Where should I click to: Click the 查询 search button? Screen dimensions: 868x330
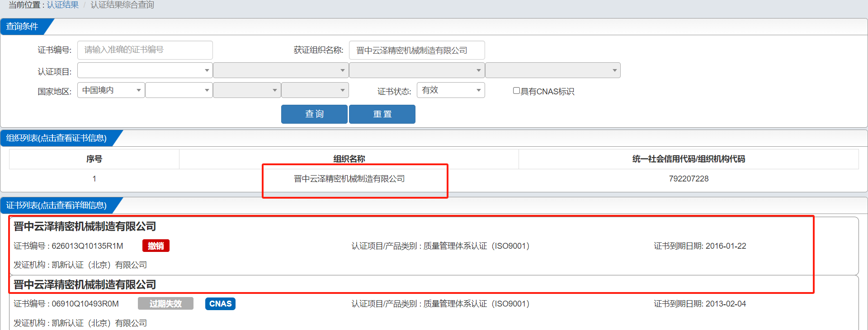pyautogui.click(x=314, y=114)
